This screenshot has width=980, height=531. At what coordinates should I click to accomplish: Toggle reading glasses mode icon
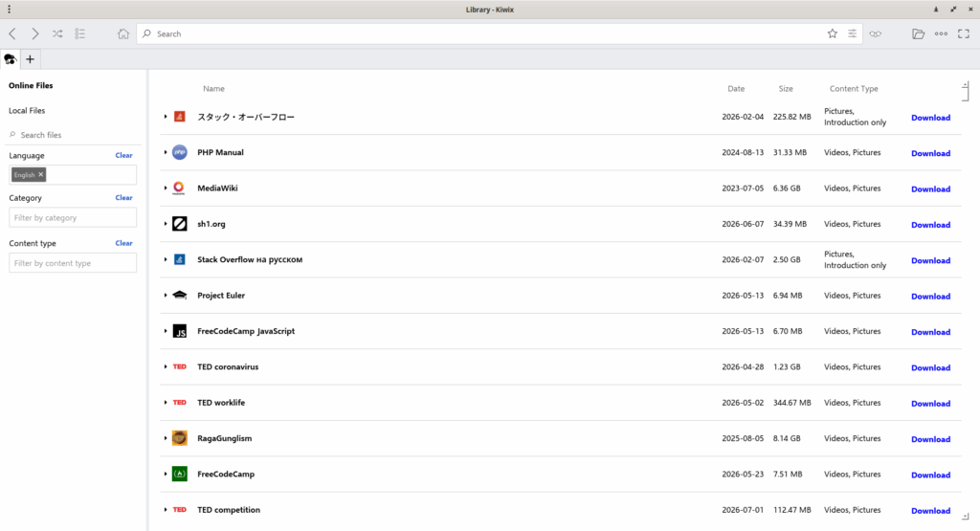click(876, 33)
